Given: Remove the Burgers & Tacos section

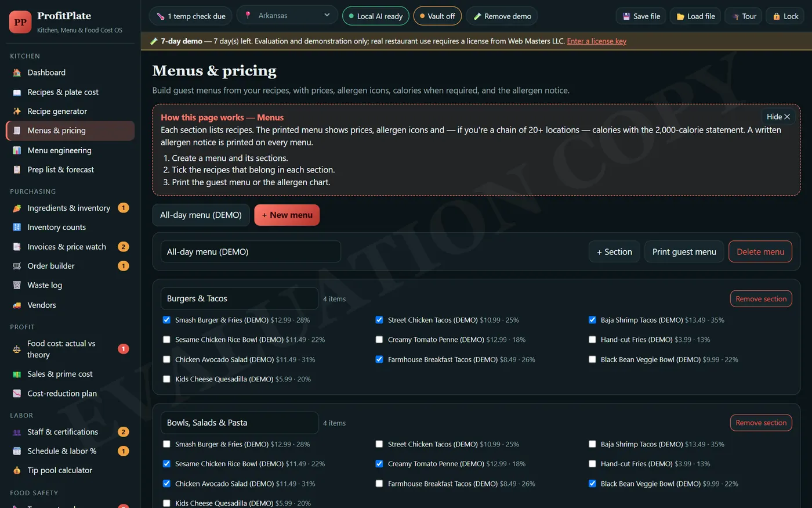Looking at the screenshot, I should (761, 298).
